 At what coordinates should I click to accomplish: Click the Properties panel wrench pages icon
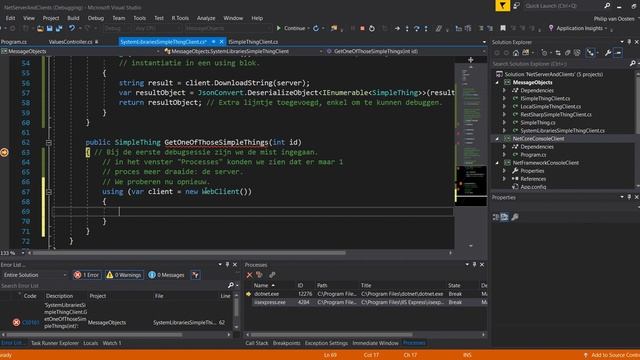tap(515, 217)
